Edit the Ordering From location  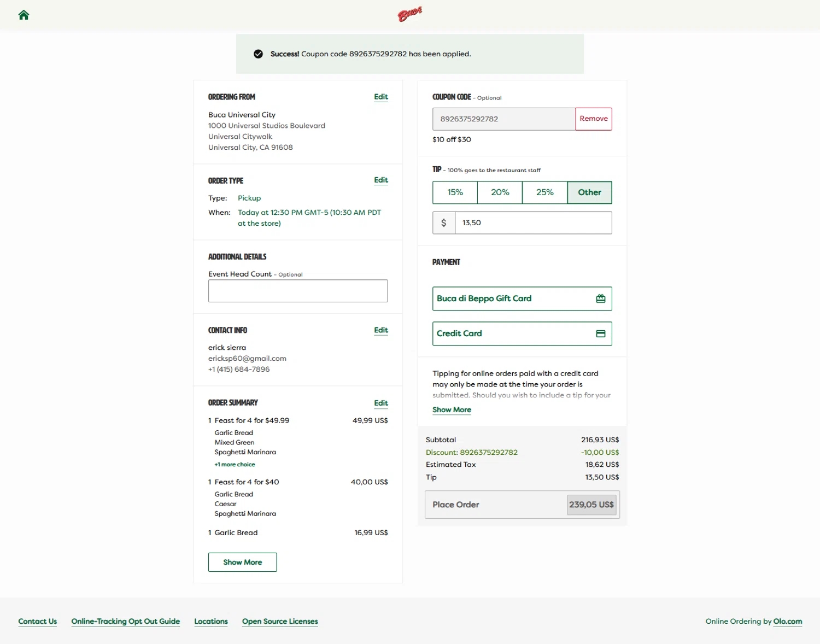coord(380,97)
